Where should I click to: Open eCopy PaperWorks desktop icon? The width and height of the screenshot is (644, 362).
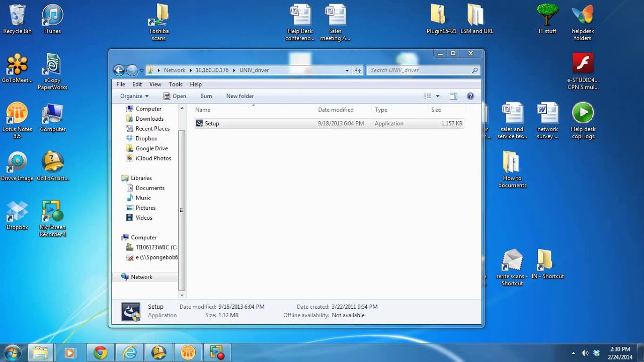(x=52, y=71)
